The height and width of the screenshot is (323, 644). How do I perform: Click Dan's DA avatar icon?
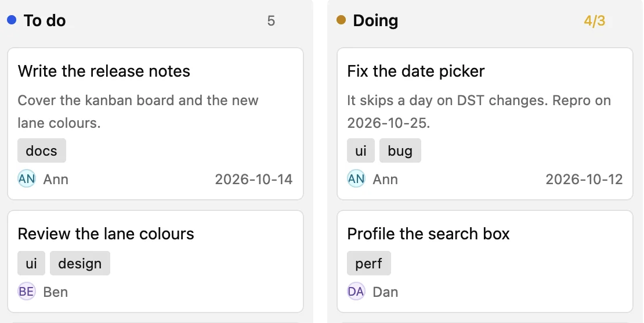coord(356,291)
